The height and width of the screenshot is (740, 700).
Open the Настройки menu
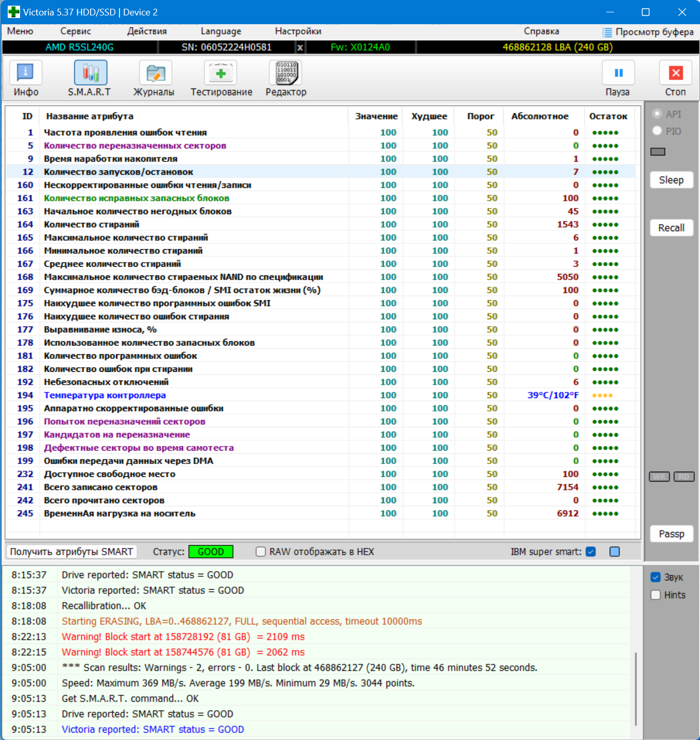pos(298,31)
